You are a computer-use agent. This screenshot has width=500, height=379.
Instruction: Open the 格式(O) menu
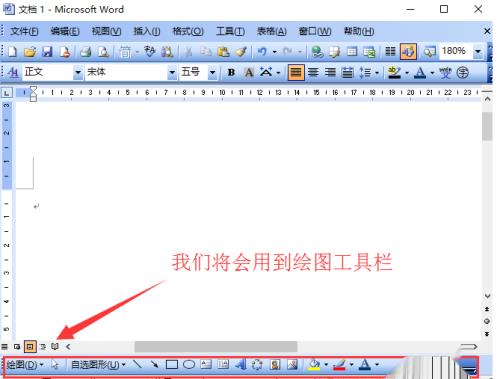[x=188, y=31]
